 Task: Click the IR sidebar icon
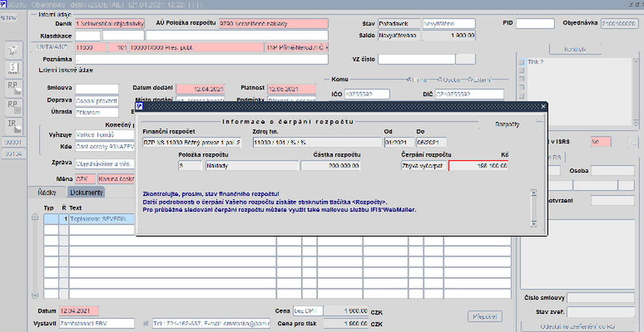pos(14,126)
